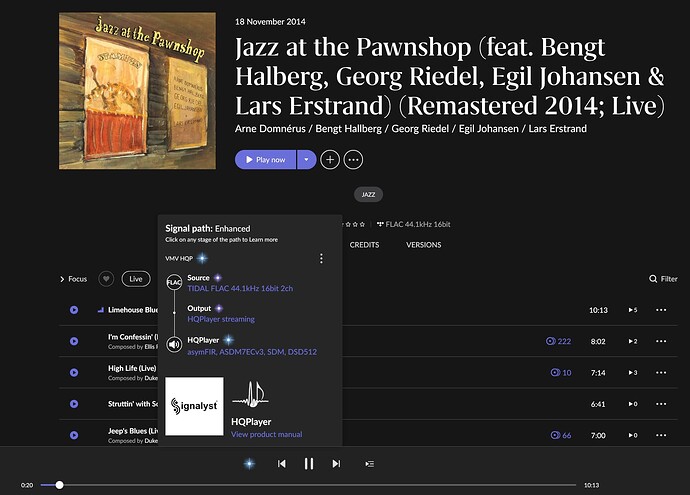Click the Output stage star icon
Image resolution: width=690 pixels, height=495 pixels.
[219, 308]
